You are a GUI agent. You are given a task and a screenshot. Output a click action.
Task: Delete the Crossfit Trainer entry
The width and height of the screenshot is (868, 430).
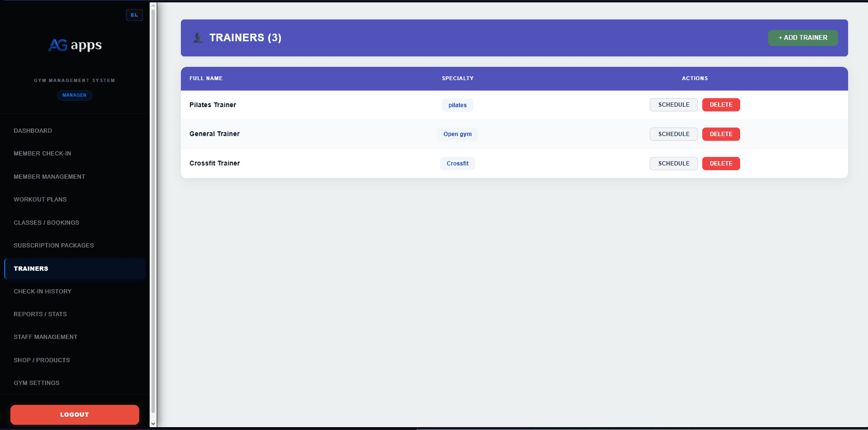721,164
